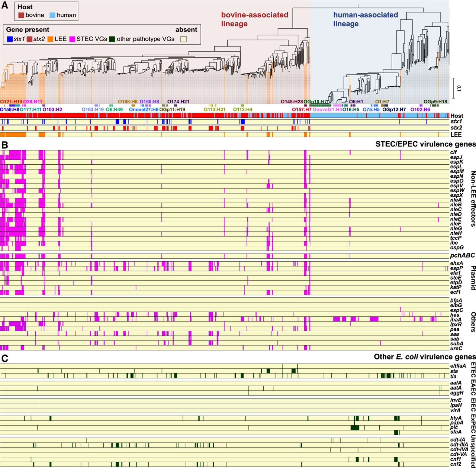Click the red bovine host legend swatch
Image resolution: width=476 pixels, height=468 pixels.
(21, 15)
